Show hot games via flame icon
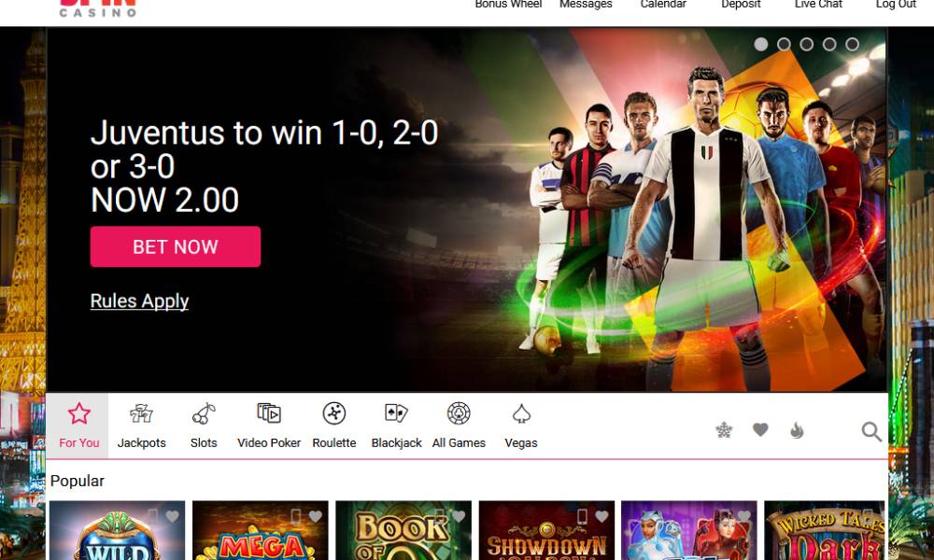The height and width of the screenshot is (560, 934). click(797, 429)
